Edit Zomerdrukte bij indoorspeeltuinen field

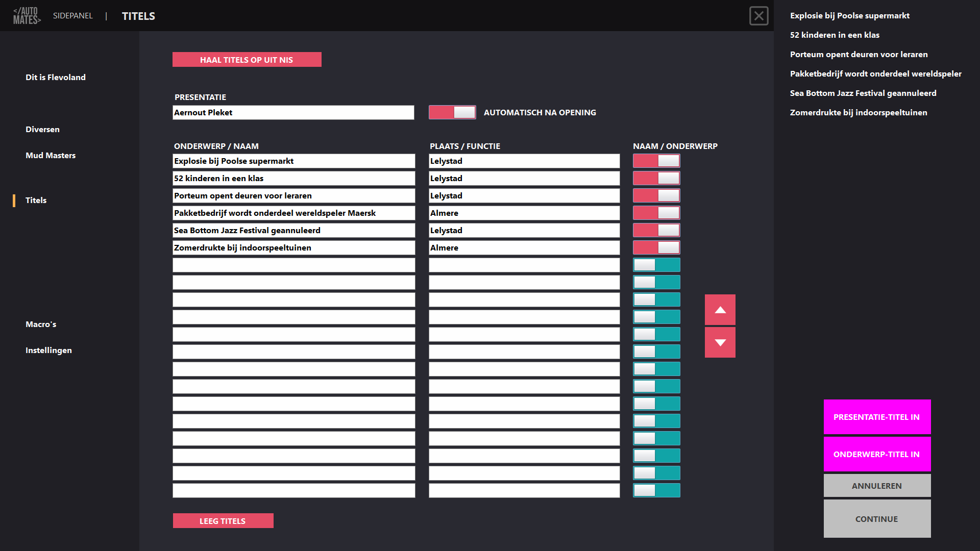click(x=294, y=247)
